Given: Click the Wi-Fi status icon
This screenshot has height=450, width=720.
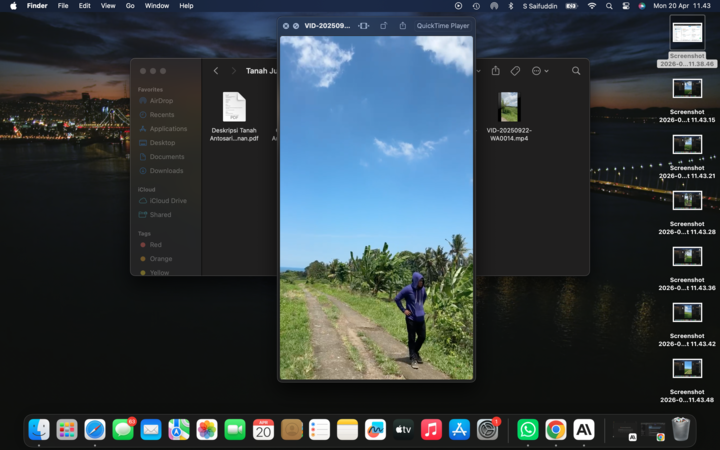Looking at the screenshot, I should coord(591,6).
